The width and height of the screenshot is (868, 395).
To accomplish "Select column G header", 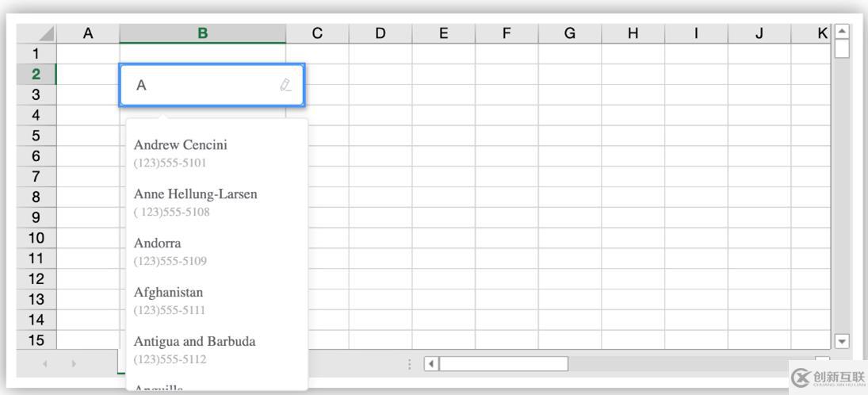I will (x=569, y=33).
